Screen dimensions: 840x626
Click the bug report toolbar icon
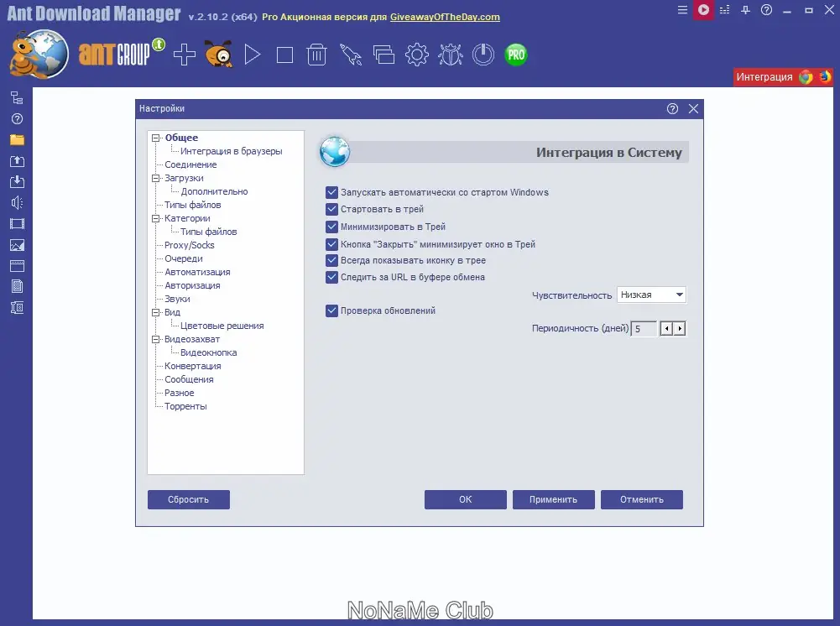click(450, 55)
